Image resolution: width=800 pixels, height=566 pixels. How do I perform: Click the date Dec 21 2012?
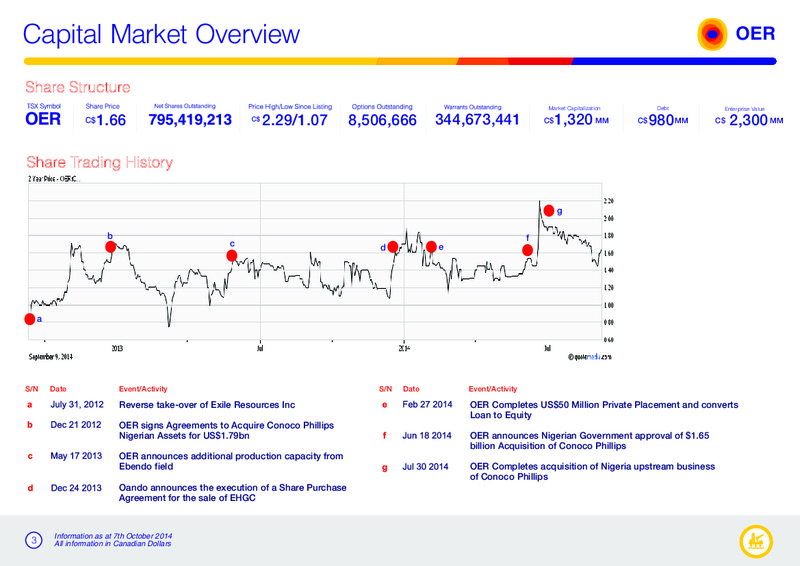(76, 425)
